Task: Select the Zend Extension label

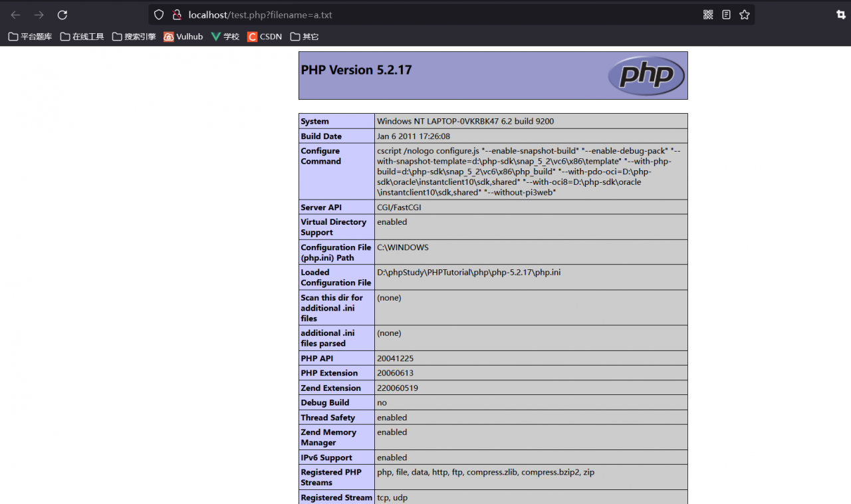Action: (x=331, y=388)
